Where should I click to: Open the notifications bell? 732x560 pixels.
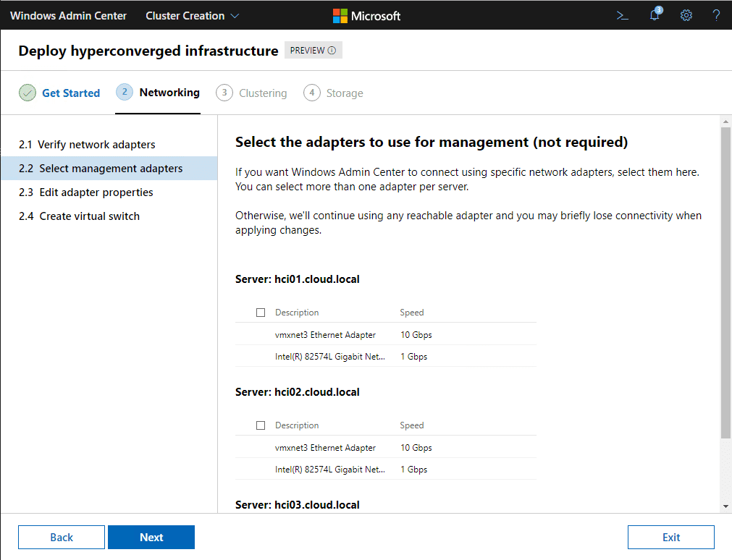click(655, 15)
